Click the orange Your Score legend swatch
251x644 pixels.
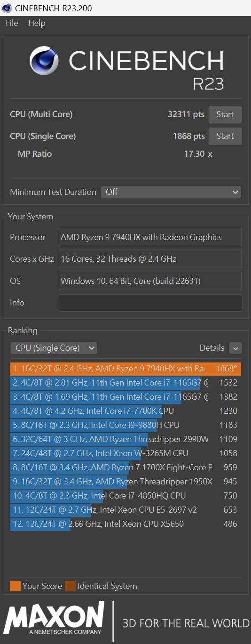pyautogui.click(x=15, y=586)
